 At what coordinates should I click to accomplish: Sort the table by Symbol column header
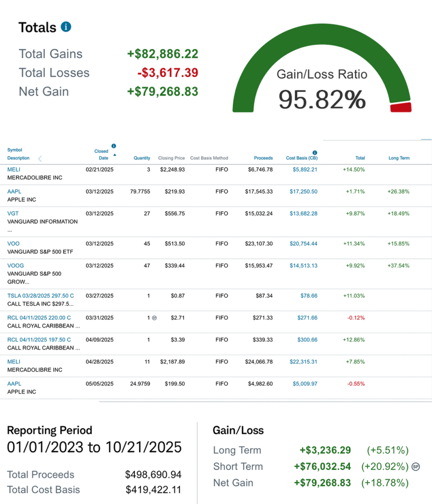[15, 150]
